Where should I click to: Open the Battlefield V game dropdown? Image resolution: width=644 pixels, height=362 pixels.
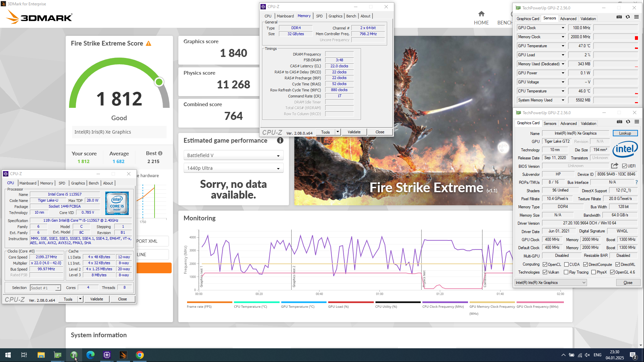233,155
